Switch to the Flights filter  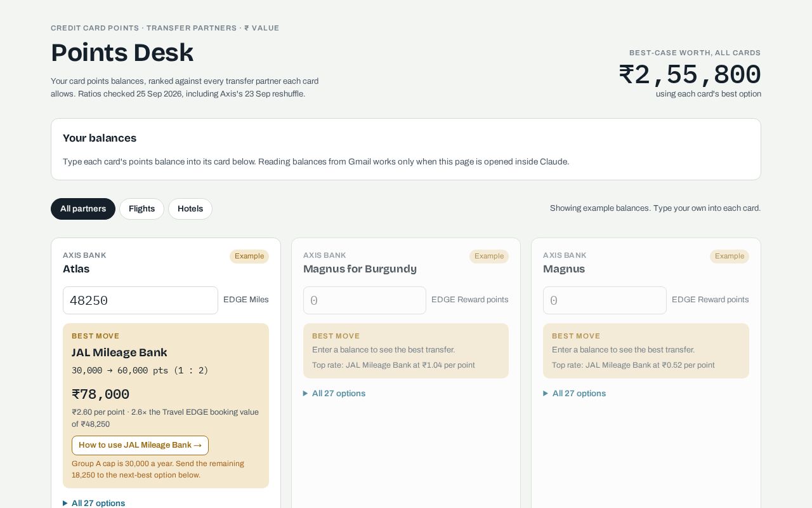tap(141, 209)
